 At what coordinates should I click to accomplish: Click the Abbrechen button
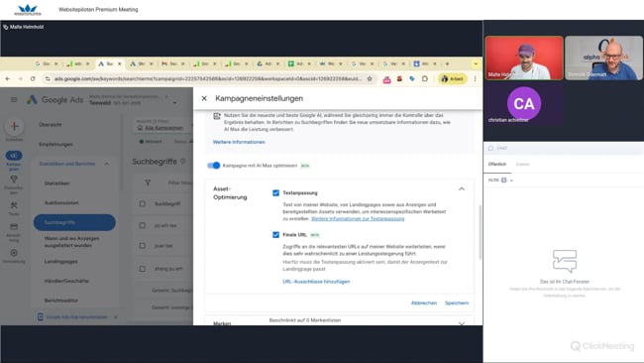point(424,302)
